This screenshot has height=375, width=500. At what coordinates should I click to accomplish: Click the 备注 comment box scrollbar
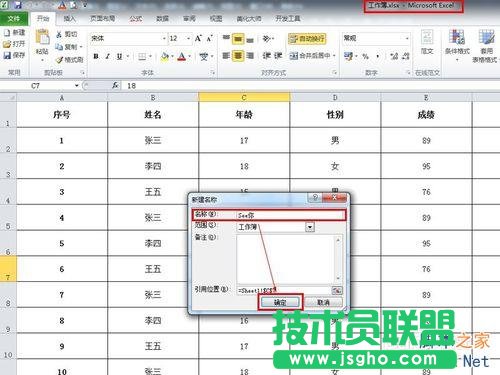[x=338, y=259]
